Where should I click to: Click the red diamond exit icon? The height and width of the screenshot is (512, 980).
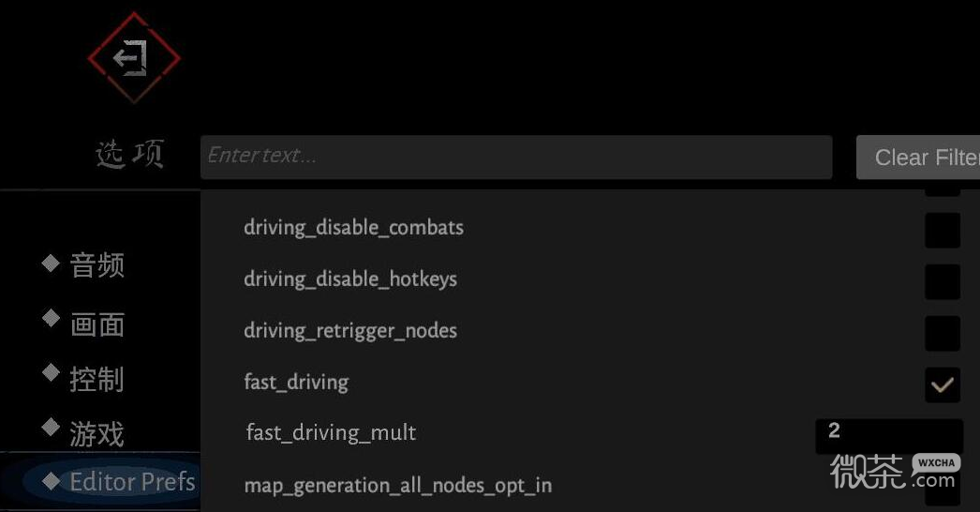coord(134,58)
